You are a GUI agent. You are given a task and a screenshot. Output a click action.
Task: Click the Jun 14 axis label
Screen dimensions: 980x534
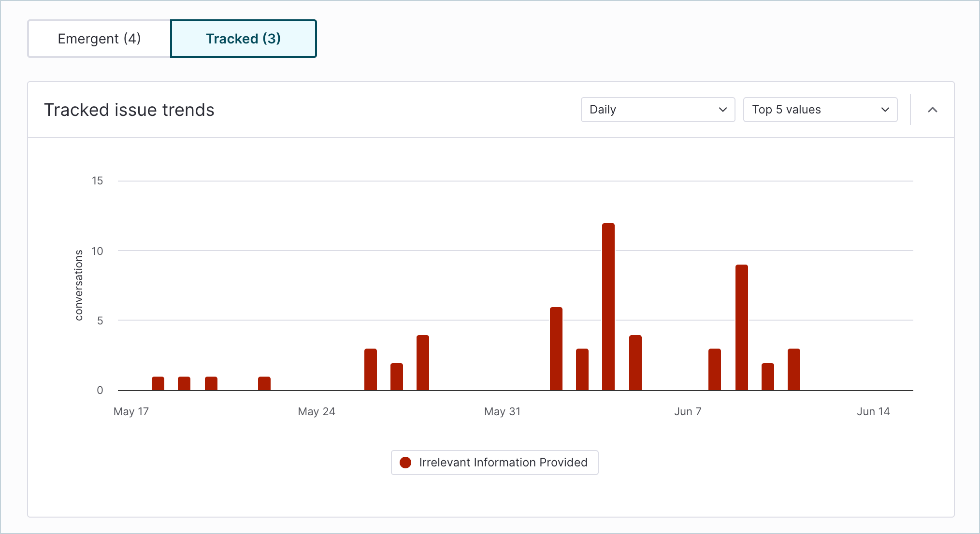coord(873,411)
